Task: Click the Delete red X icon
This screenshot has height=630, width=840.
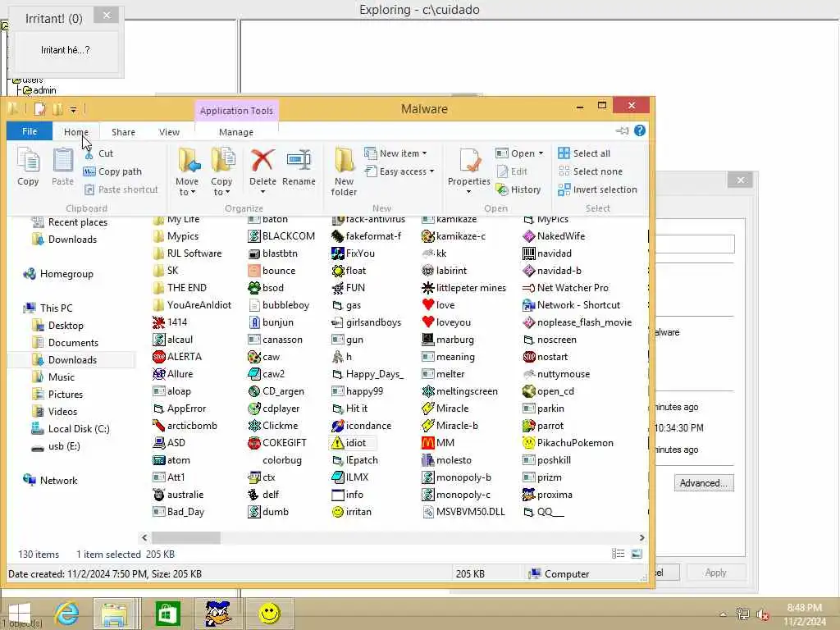Action: coord(262,161)
